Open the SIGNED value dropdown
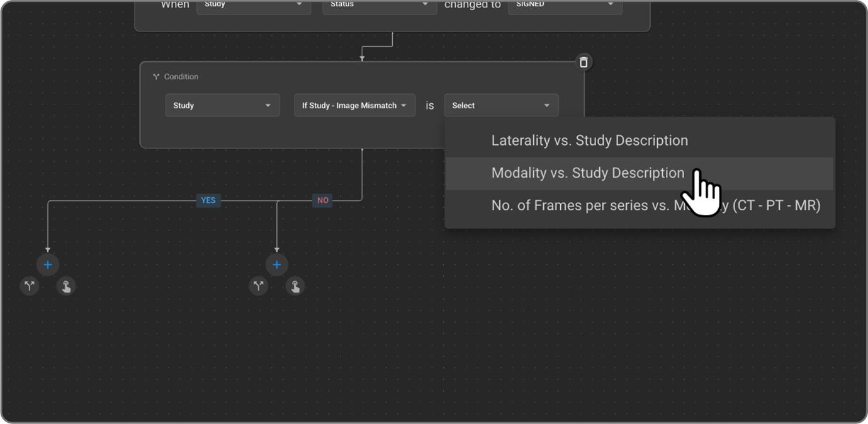 tap(565, 5)
